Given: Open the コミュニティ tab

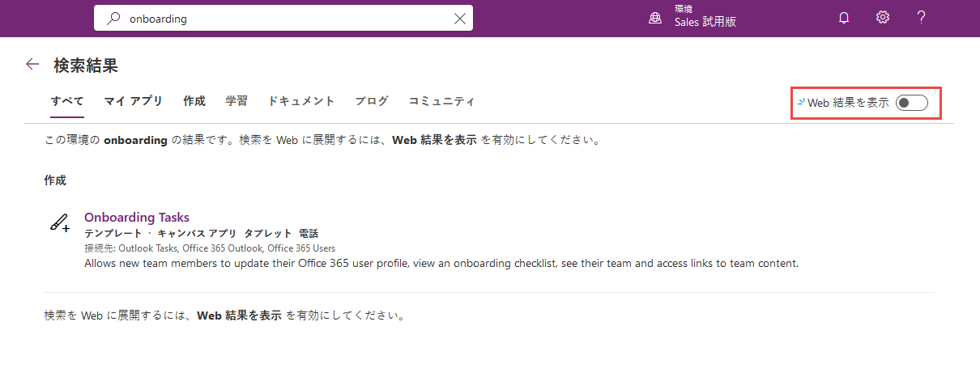Looking at the screenshot, I should [x=441, y=101].
